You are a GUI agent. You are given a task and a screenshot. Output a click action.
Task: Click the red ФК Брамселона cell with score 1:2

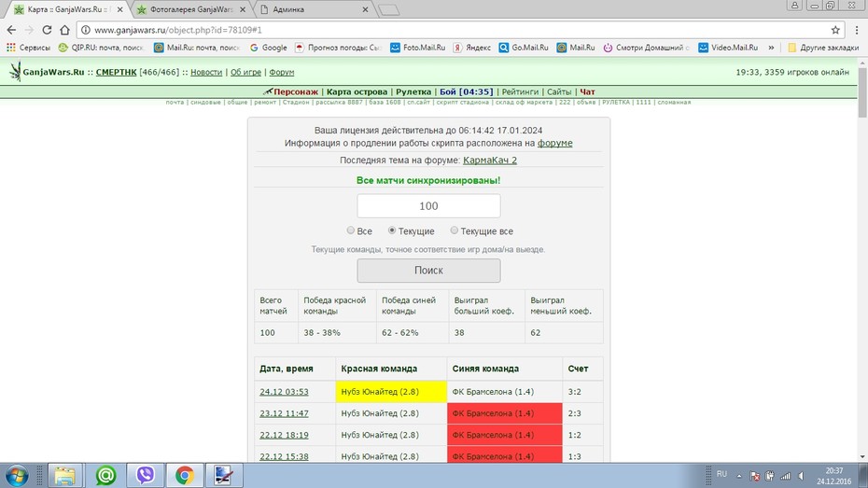[505, 435]
